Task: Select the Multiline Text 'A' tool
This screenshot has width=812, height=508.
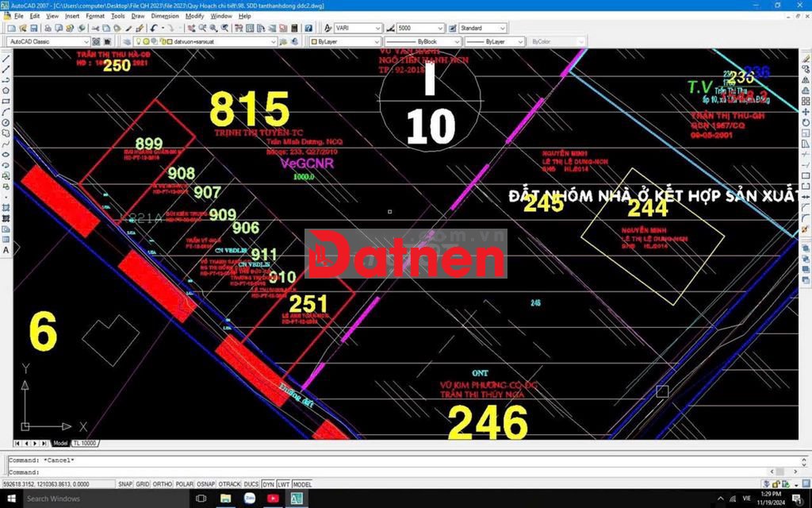Action: (x=6, y=250)
